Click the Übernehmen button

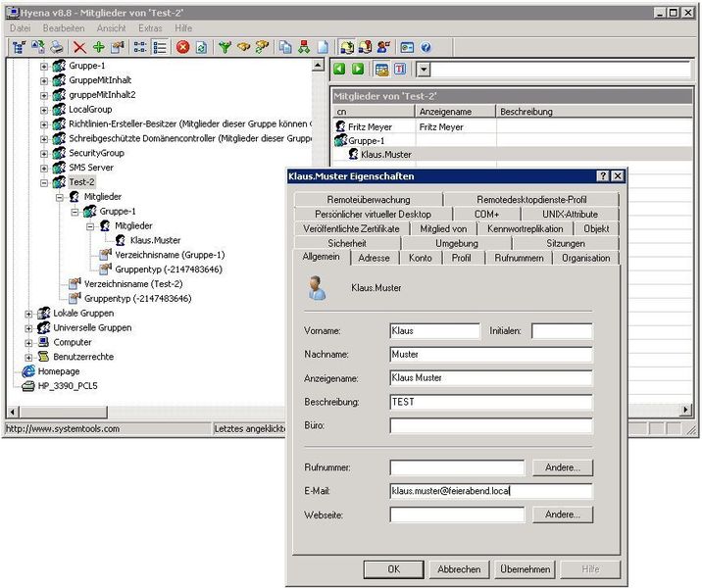(x=525, y=569)
